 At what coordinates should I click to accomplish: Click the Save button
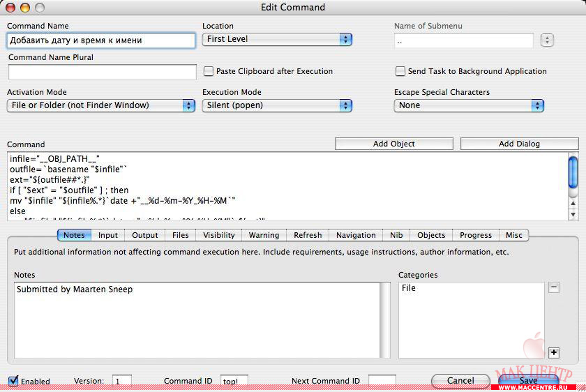click(x=529, y=381)
